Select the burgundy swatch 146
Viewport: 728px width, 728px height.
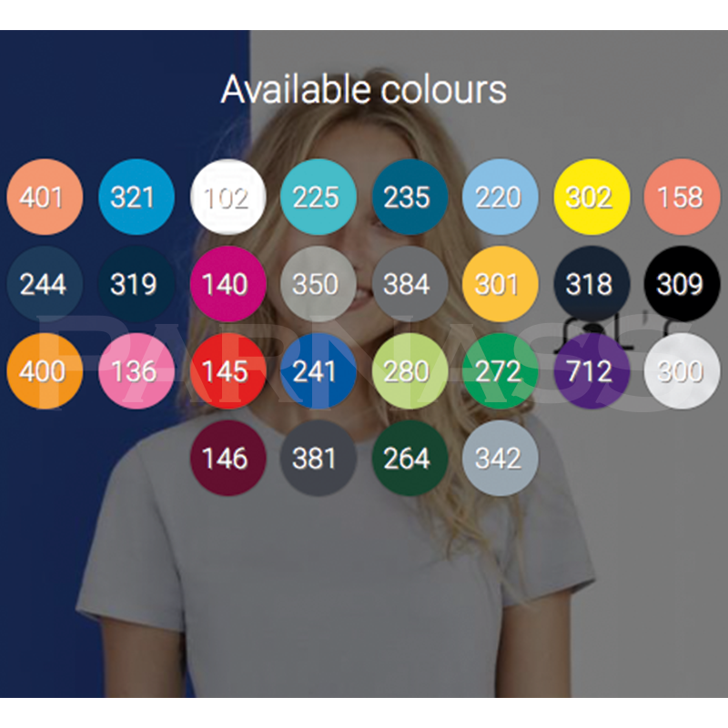point(227,458)
